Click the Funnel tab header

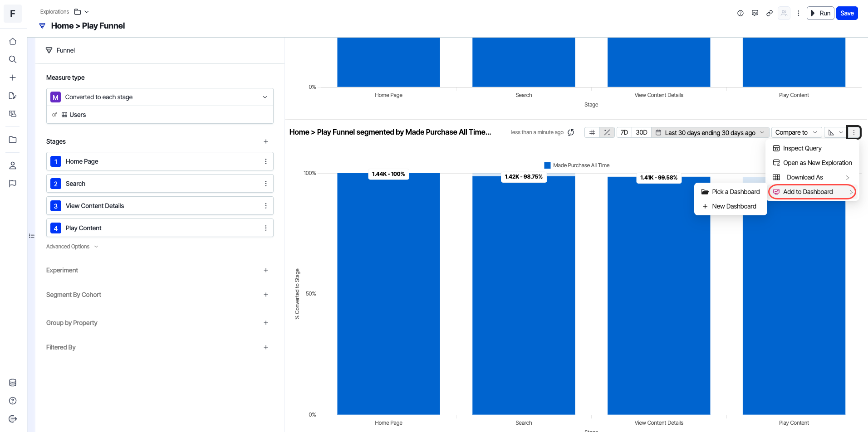point(60,50)
